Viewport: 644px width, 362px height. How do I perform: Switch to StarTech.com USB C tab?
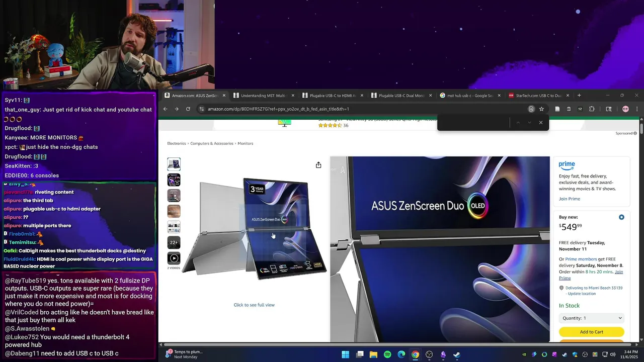coord(538,96)
